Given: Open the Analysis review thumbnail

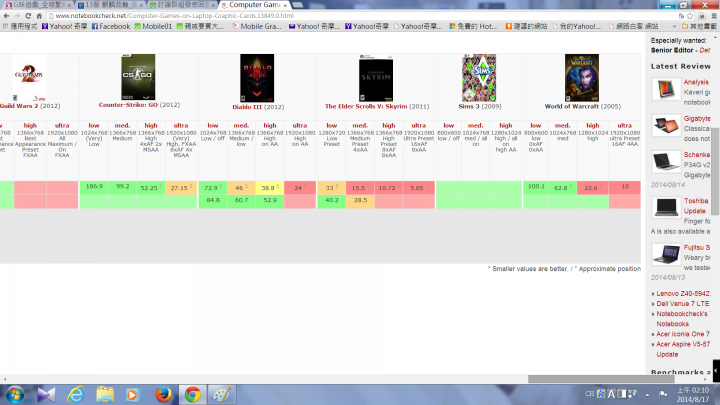Looking at the screenshot, I should pos(666,89).
